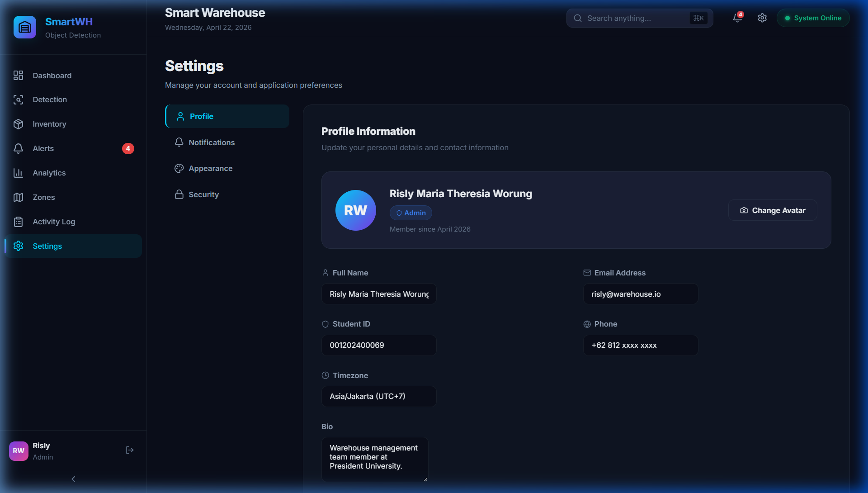Click the Change Avatar button
Image resolution: width=868 pixels, height=493 pixels.
772,210
